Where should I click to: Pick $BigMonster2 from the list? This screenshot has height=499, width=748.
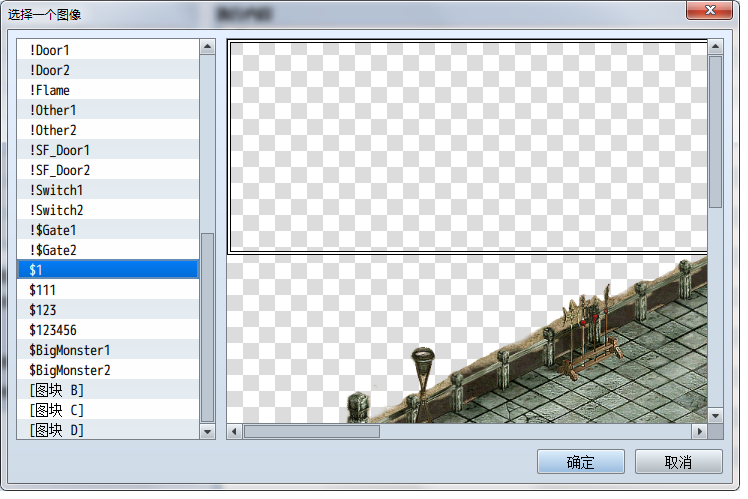(x=108, y=370)
